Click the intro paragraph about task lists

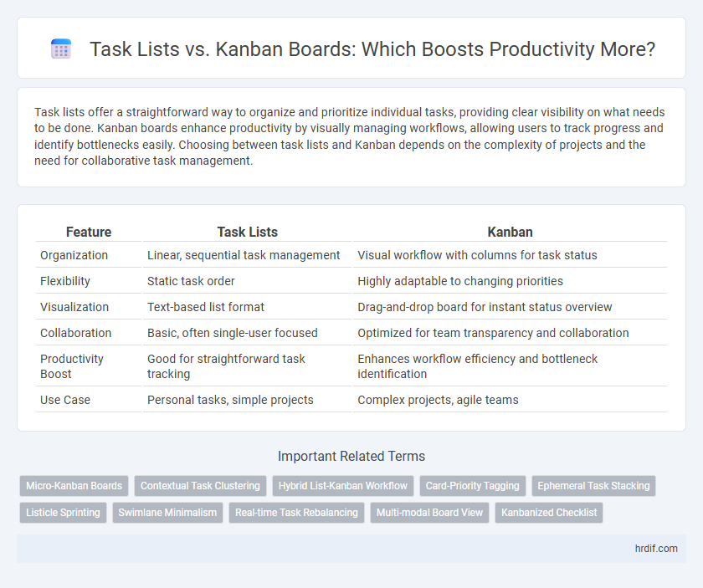pos(348,136)
